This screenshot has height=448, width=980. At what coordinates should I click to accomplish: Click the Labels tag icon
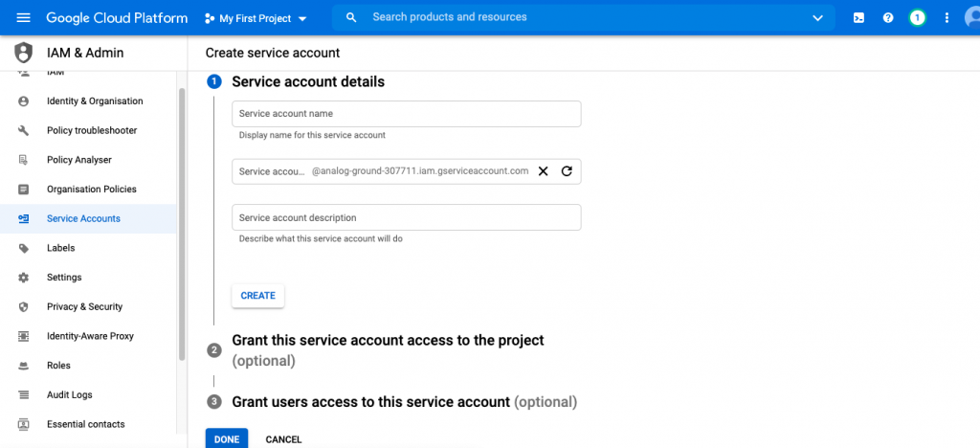(x=24, y=248)
